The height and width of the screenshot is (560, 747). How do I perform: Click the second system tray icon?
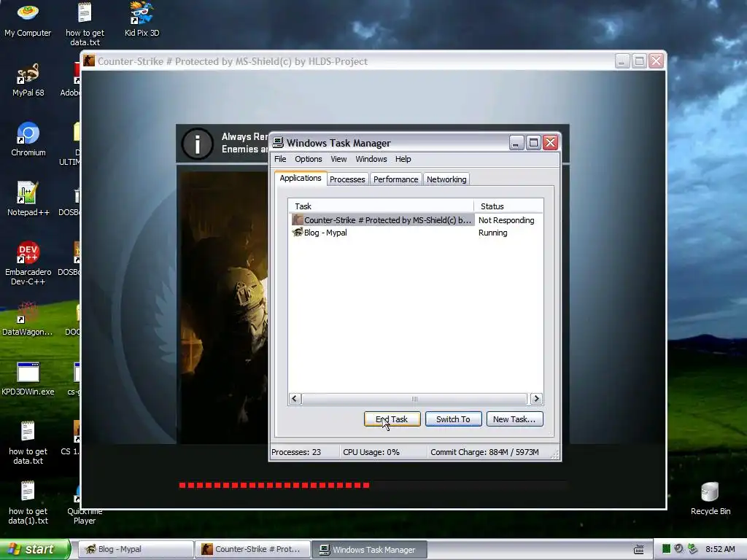679,549
